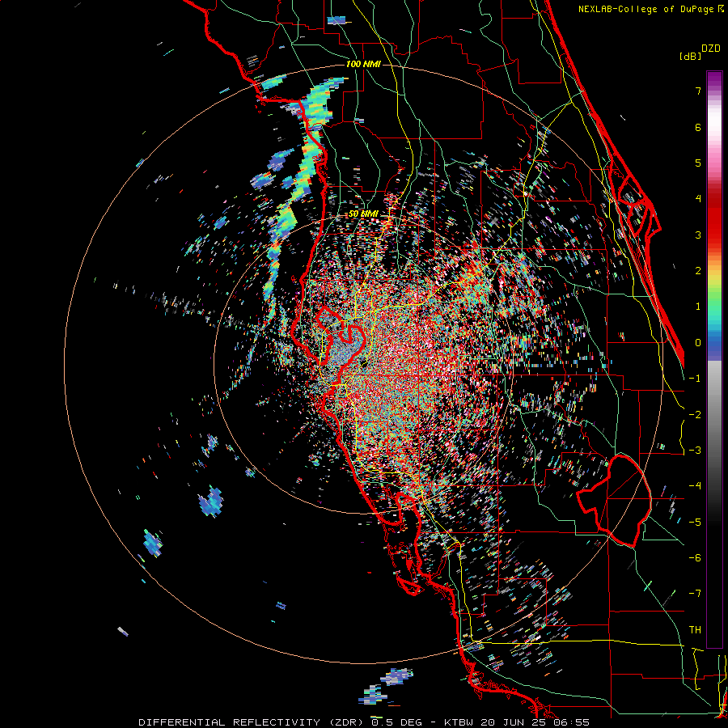
Task: Click the -3 tick label on the color scale
Action: [x=695, y=451]
